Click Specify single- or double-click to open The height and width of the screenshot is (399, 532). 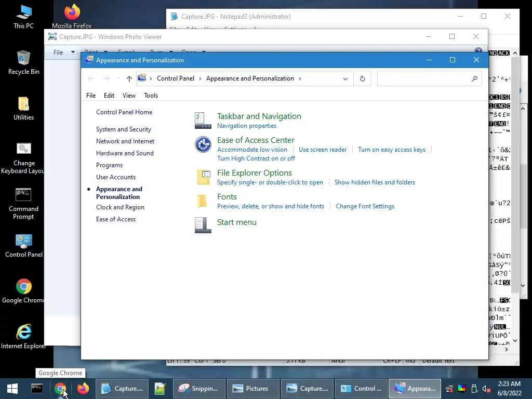[270, 182]
